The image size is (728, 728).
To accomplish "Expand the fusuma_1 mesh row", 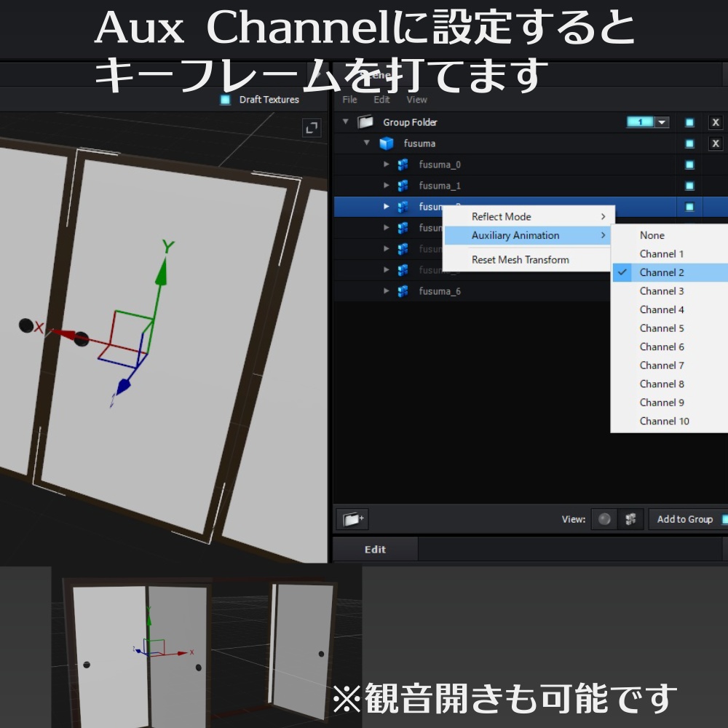I will (387, 185).
